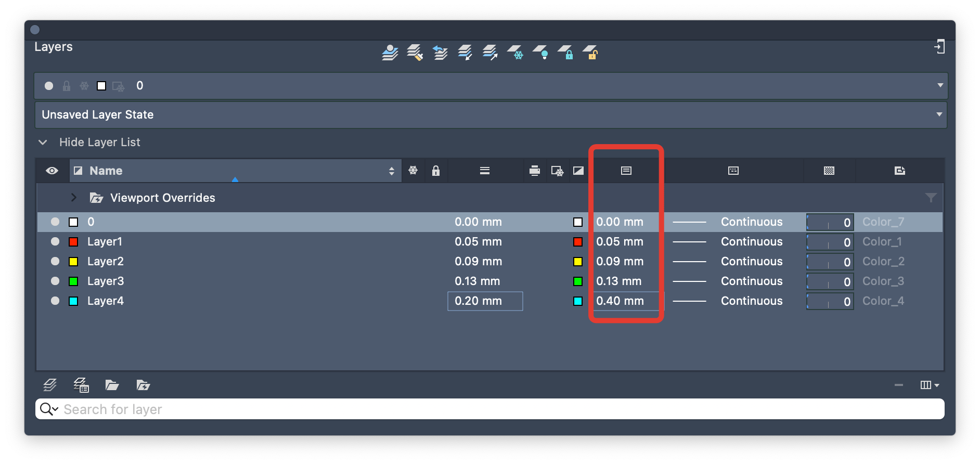Click Layer1 viewport transparency field

pos(830,242)
